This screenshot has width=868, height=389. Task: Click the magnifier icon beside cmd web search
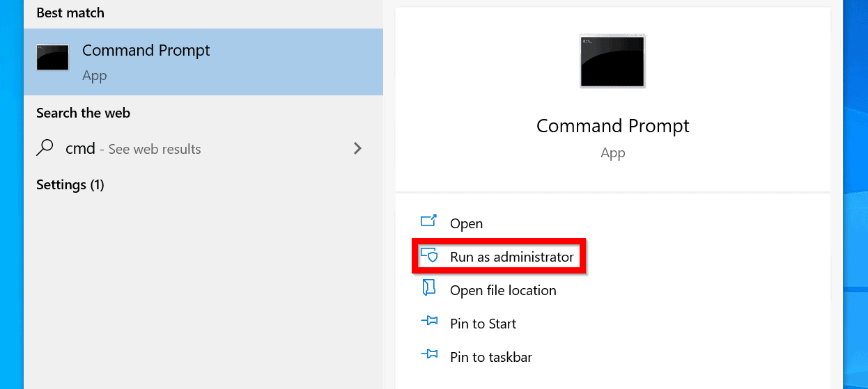(45, 148)
